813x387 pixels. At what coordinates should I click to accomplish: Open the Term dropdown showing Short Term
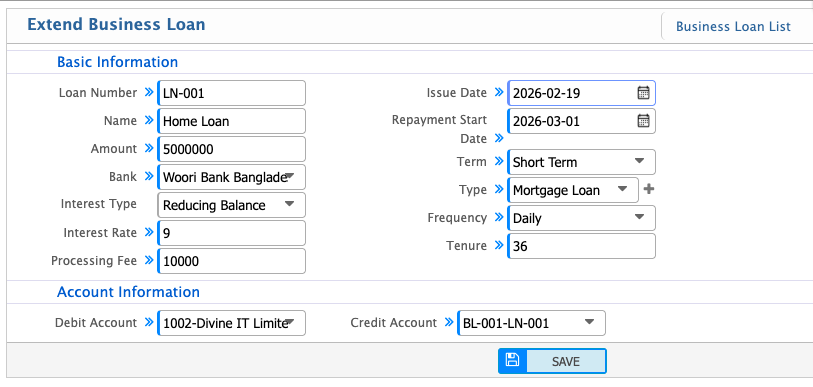[581, 162]
